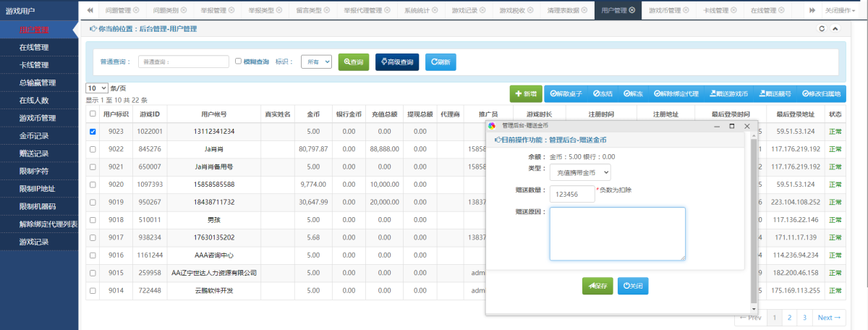Check the checkbox for user 9020
The height and width of the screenshot is (330, 868).
tap(92, 185)
